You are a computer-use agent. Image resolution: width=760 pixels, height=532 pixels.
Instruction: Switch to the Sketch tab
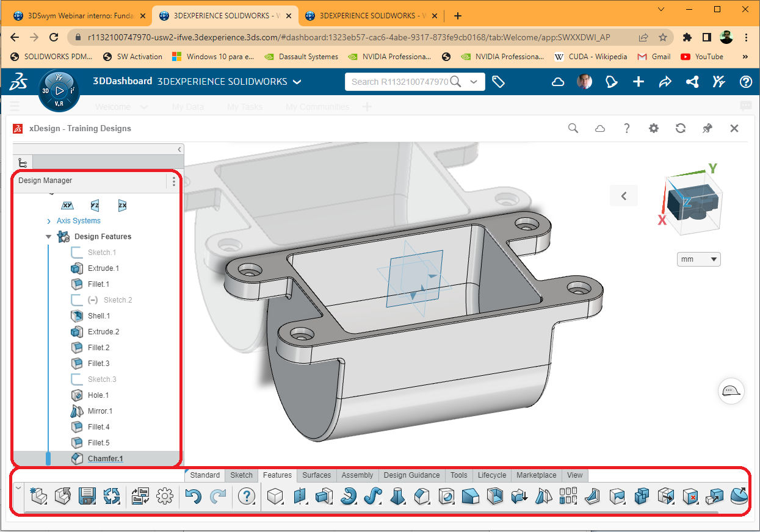click(x=242, y=475)
